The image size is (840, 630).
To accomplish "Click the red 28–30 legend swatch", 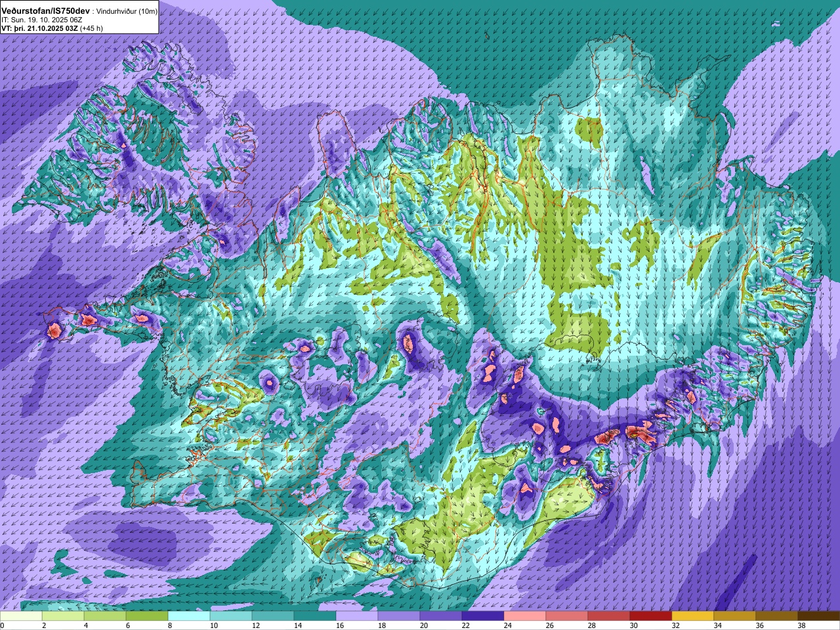I will [x=609, y=616].
